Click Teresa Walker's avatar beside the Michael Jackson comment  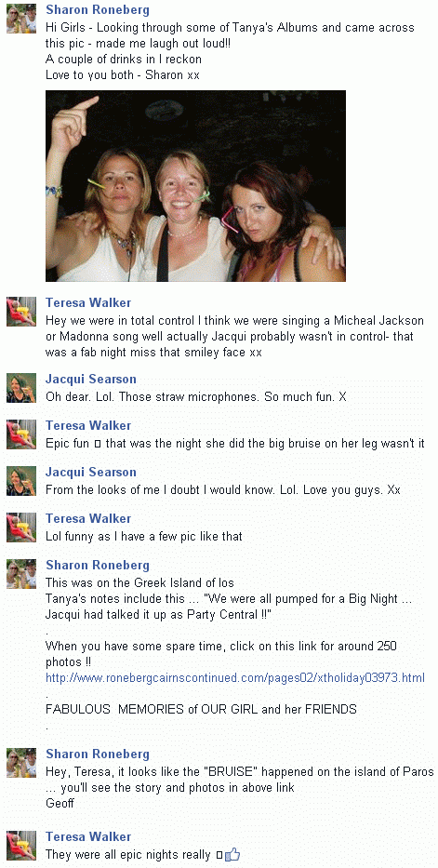[21, 311]
